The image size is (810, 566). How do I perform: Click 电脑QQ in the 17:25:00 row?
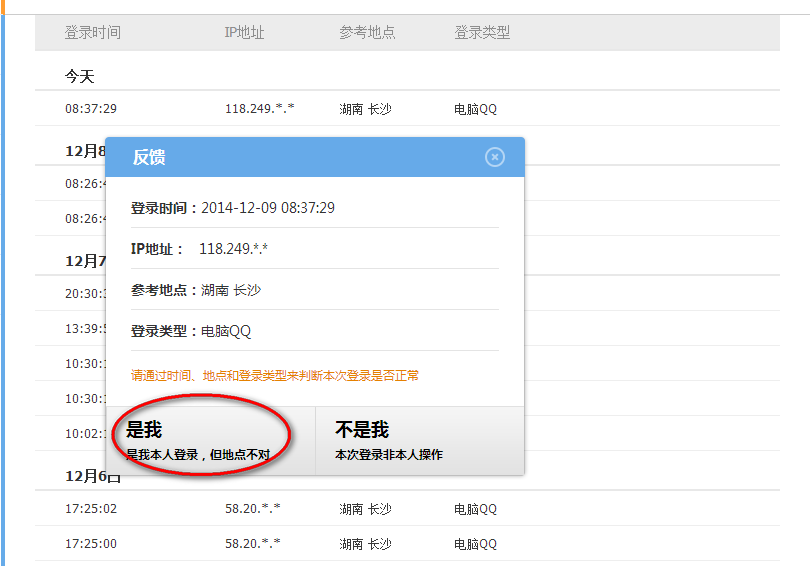pos(475,544)
